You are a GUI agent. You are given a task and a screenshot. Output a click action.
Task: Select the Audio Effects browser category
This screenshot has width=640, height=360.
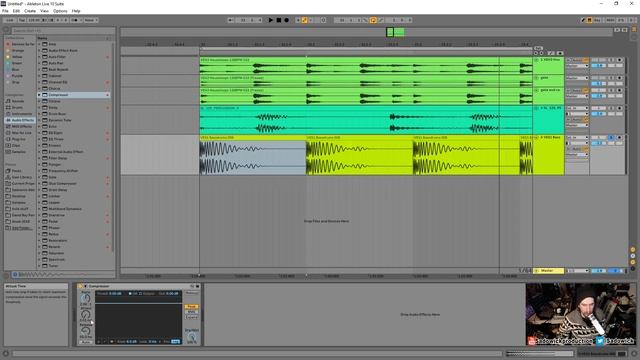point(20,120)
